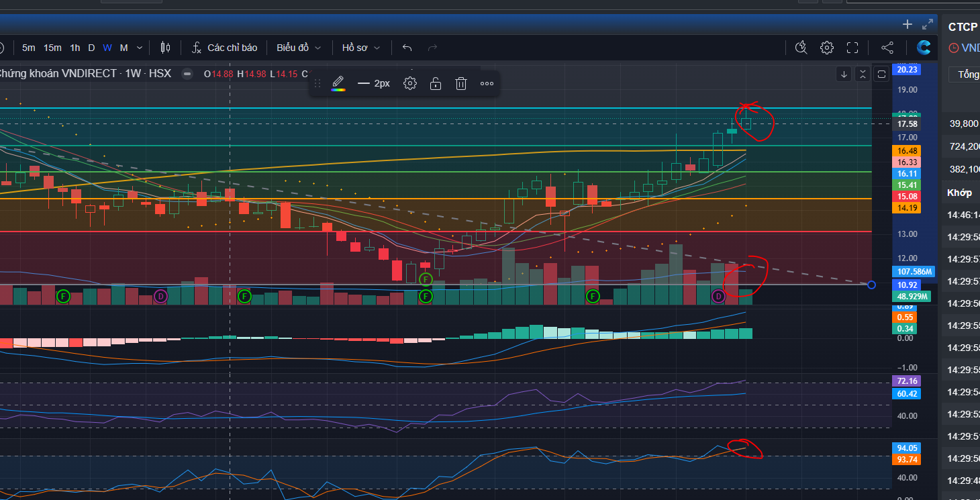Click the pink 16.33 price label
980x500 pixels.
[907, 162]
